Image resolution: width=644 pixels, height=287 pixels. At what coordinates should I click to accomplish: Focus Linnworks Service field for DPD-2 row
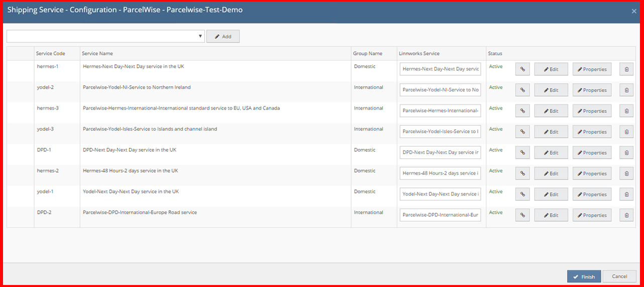coord(441,215)
